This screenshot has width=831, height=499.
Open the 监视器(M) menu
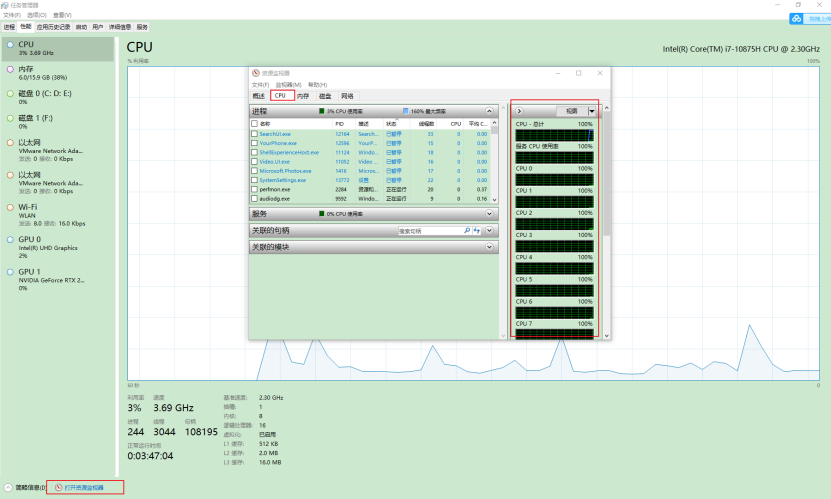(x=288, y=85)
